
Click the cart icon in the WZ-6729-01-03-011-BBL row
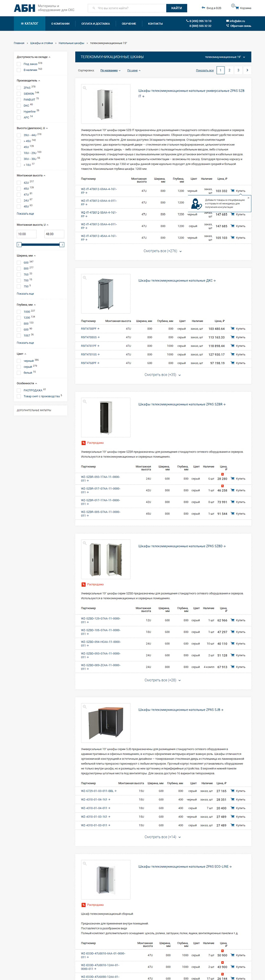[232, 791]
